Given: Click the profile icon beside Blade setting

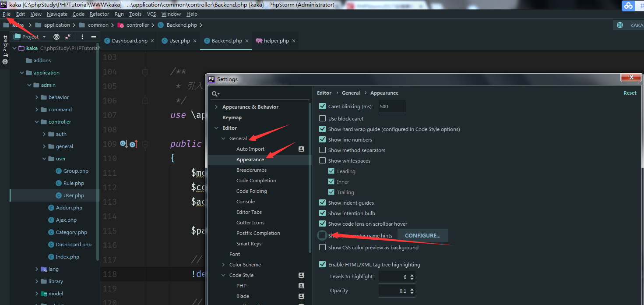Looking at the screenshot, I should (x=301, y=296).
